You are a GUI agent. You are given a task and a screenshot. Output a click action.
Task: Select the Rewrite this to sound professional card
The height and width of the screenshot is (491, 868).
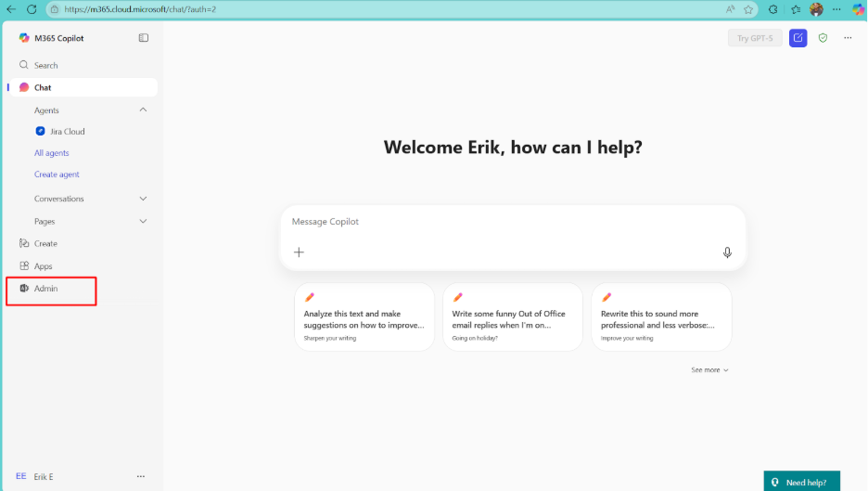coord(661,317)
